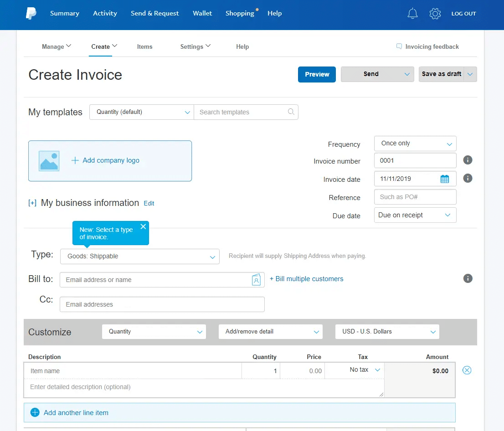
Task: Open the notifications bell
Action: (x=412, y=14)
